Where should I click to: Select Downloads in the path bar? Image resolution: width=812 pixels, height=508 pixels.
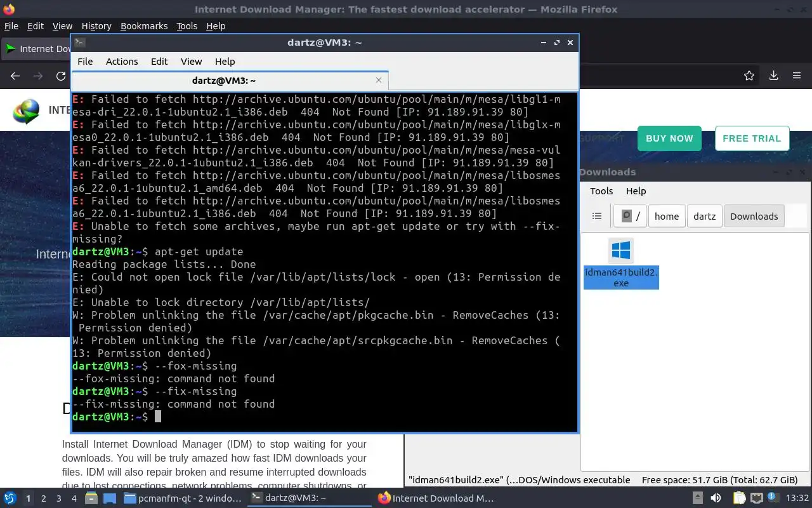point(754,216)
